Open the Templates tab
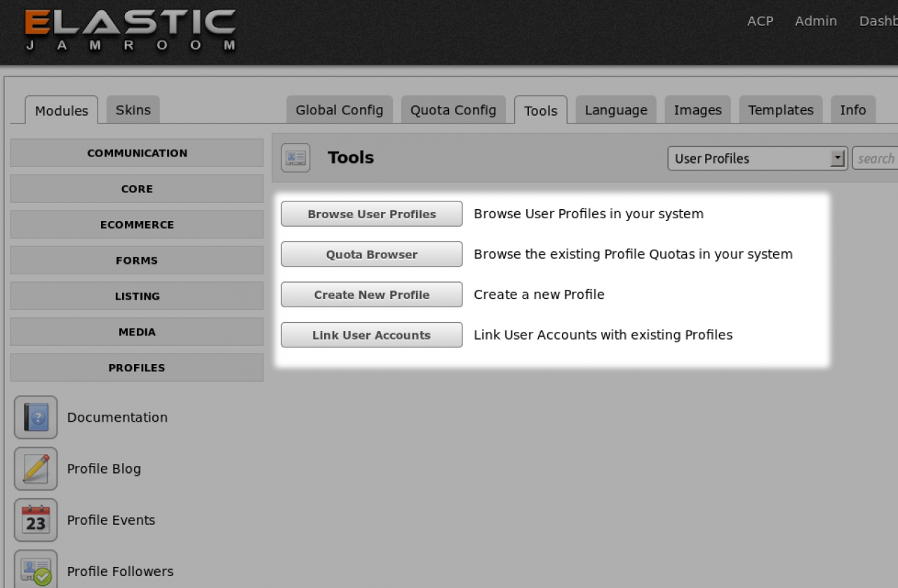Viewport: 898px width, 588px height. pyautogui.click(x=781, y=109)
